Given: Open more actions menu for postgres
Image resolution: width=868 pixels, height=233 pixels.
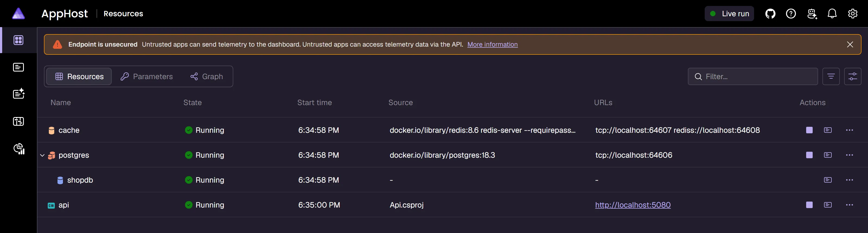Looking at the screenshot, I should [850, 155].
